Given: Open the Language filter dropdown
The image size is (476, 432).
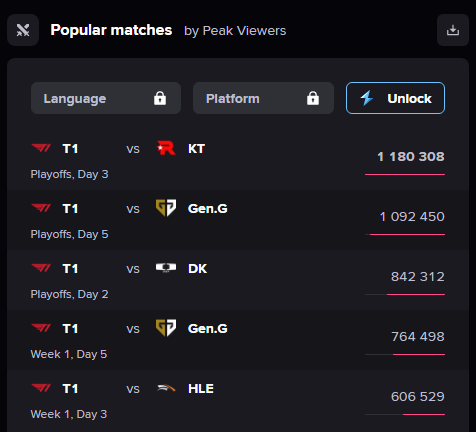Looking at the screenshot, I should click(106, 98).
